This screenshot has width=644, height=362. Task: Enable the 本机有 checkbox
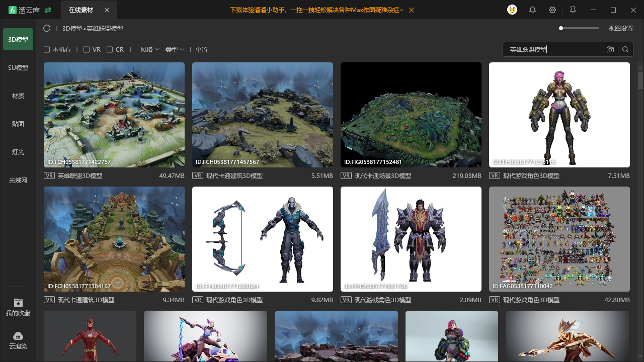coord(47,50)
